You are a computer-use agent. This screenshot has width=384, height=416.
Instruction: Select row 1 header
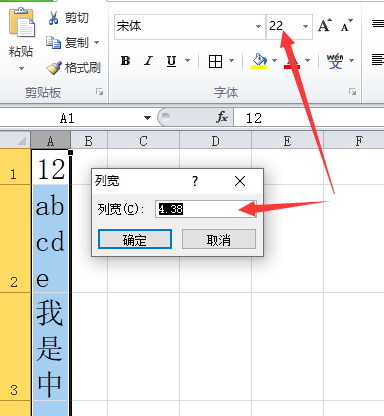[x=15, y=167]
